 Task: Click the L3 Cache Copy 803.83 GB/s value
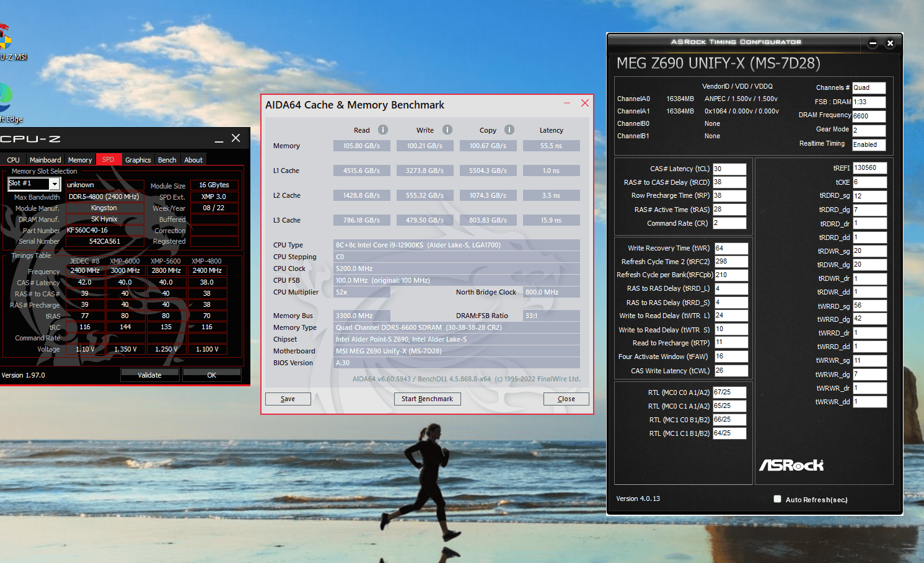488,220
